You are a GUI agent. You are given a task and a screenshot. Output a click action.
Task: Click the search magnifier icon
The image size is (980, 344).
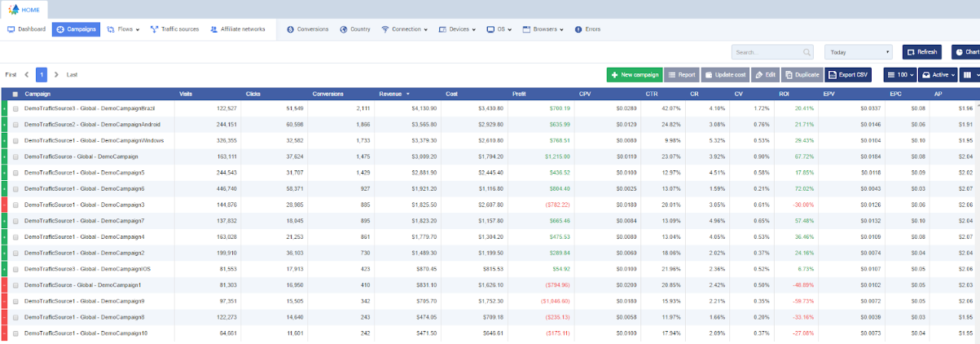806,52
